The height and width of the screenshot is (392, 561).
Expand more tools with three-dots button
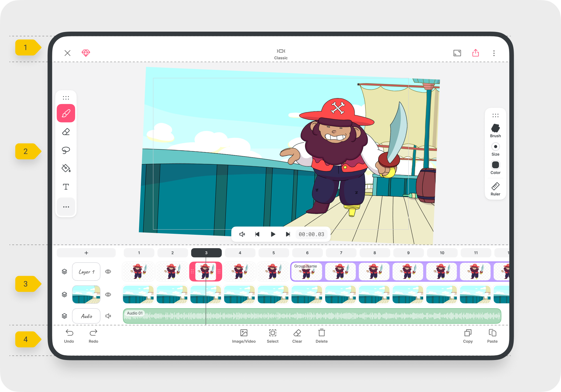[x=66, y=207]
